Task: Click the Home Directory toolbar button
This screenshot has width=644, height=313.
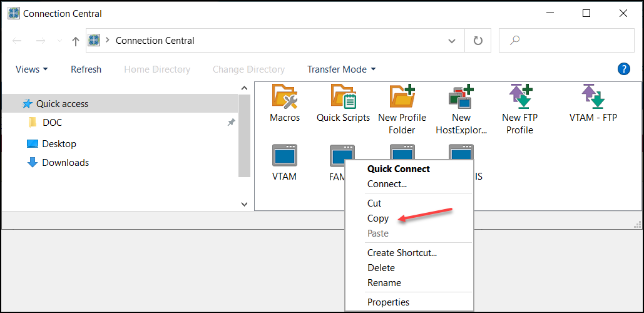Action: pyautogui.click(x=157, y=69)
